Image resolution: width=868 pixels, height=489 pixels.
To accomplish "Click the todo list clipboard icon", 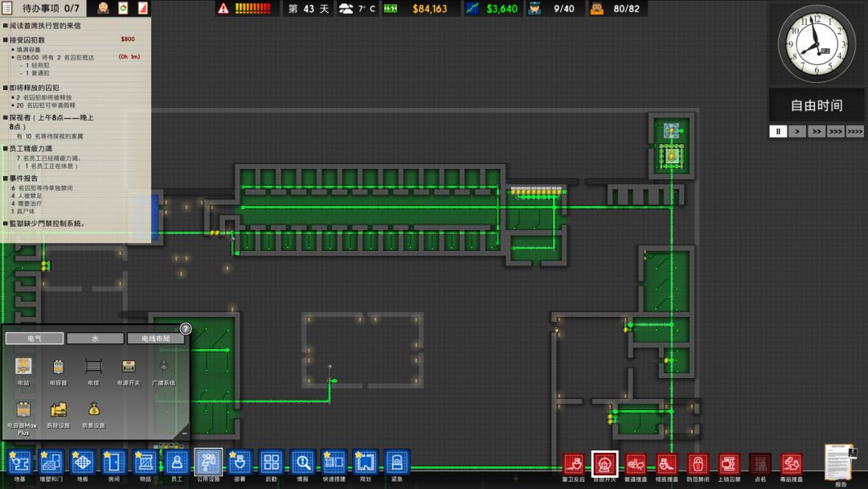I will click(8, 8).
